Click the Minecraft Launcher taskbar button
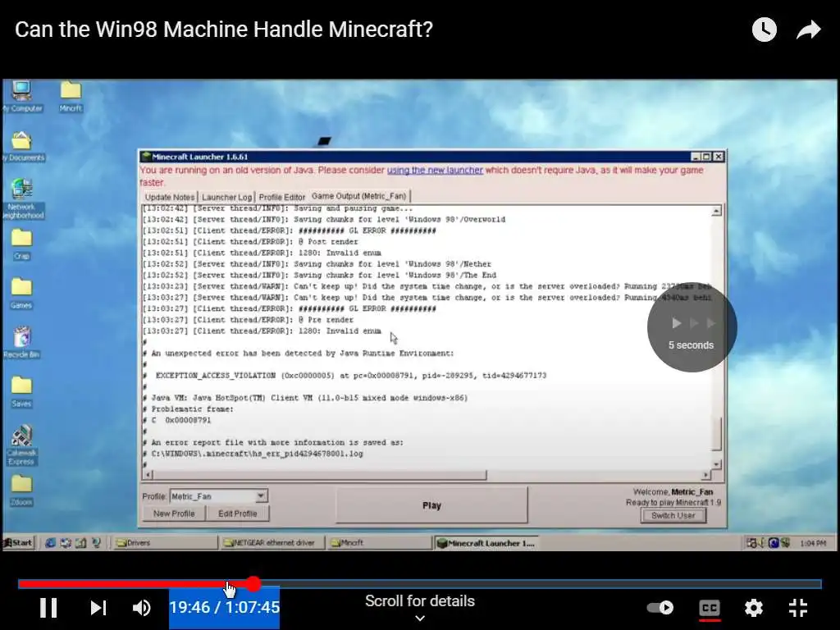Screen dimensions: 840x630 (486, 543)
